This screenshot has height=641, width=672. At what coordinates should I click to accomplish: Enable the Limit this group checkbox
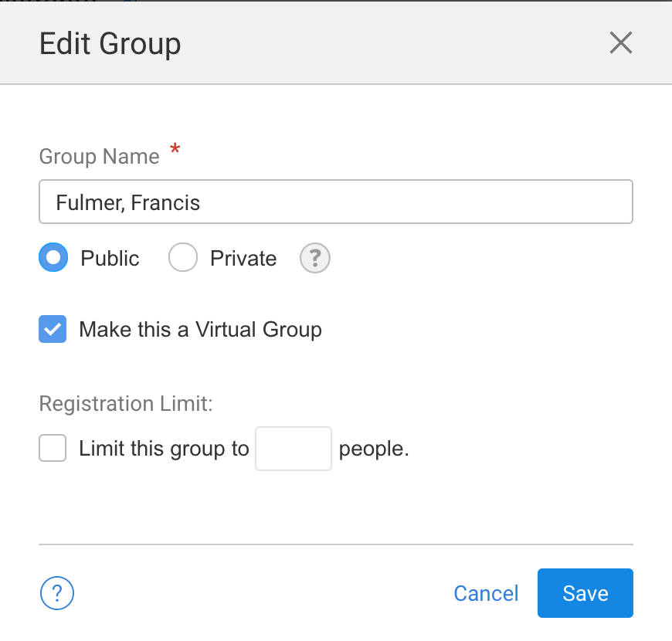pos(53,448)
